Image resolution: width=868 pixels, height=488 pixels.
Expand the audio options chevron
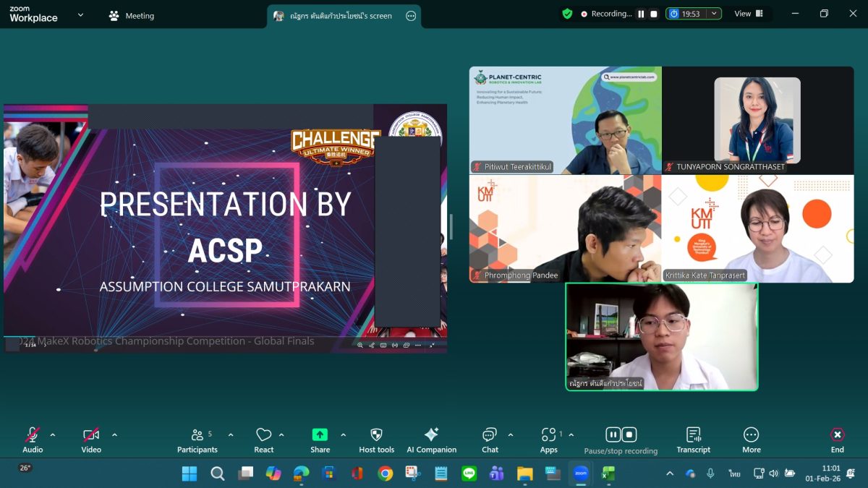tap(53, 435)
